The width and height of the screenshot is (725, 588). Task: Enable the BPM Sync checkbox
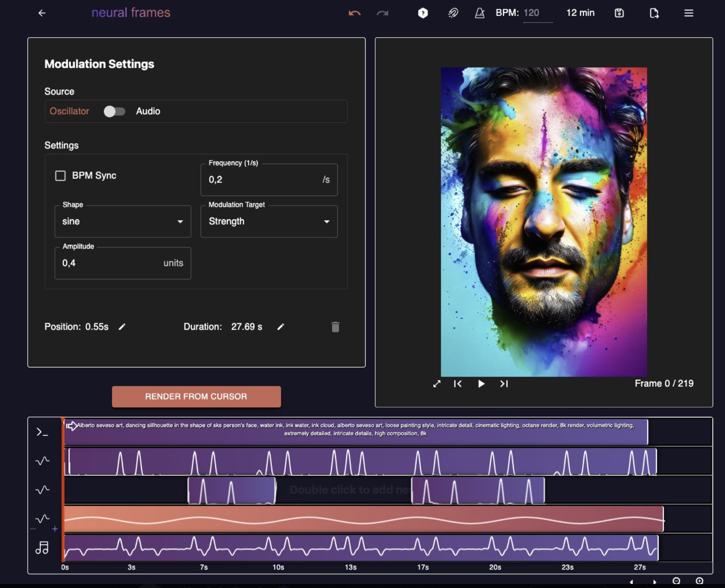[x=61, y=176]
